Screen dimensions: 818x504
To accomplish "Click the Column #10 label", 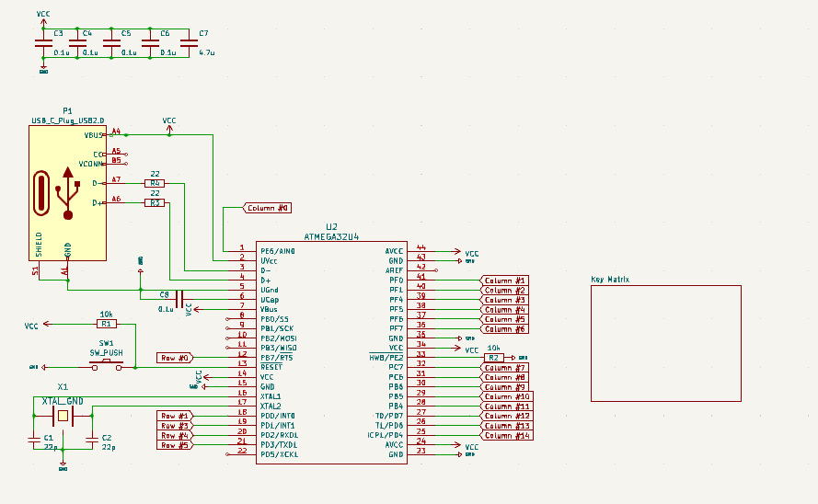I will [507, 396].
